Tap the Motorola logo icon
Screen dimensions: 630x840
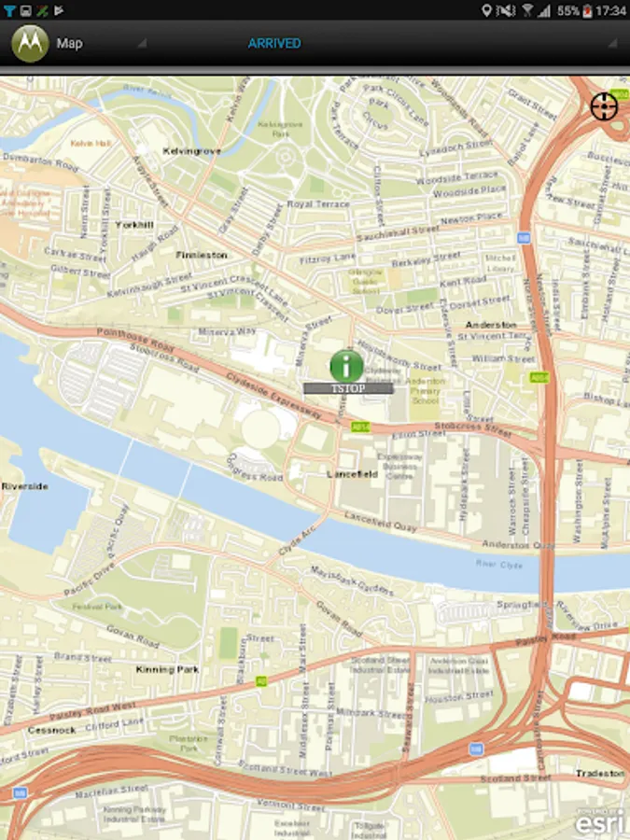[30, 43]
